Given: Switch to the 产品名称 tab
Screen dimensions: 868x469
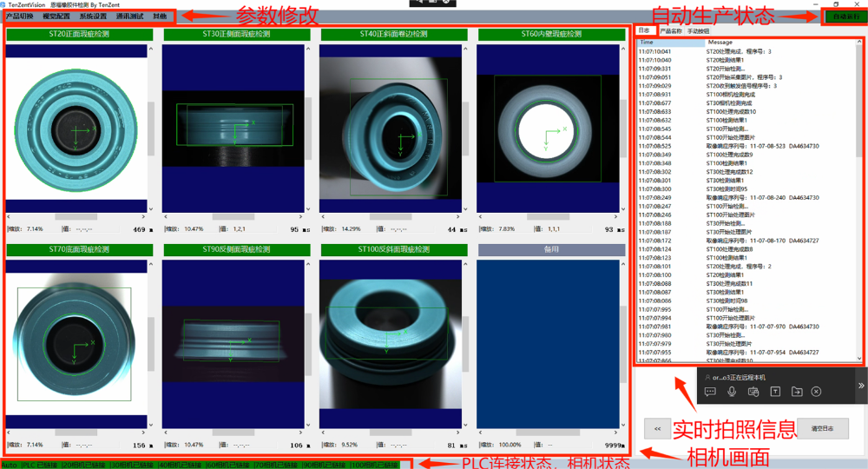Looking at the screenshot, I should (672, 31).
